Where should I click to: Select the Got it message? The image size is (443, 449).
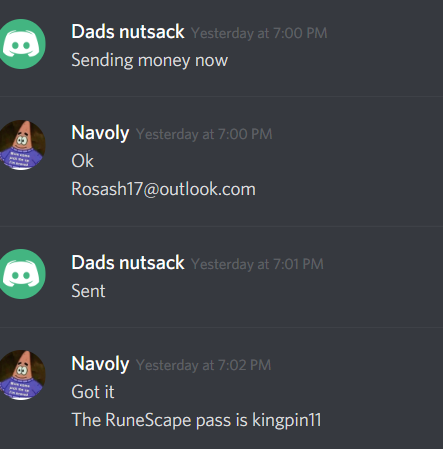click(x=93, y=392)
